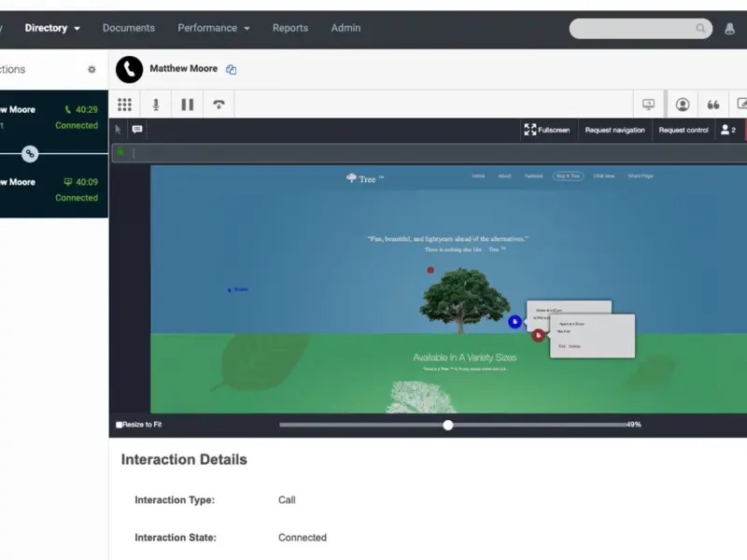
Task: Open the Documents menu
Action: tap(129, 28)
